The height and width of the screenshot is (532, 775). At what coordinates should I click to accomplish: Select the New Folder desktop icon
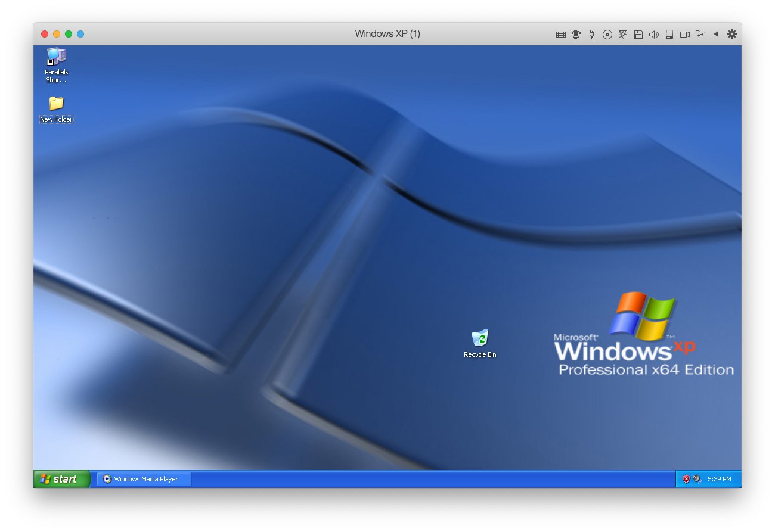click(x=56, y=109)
